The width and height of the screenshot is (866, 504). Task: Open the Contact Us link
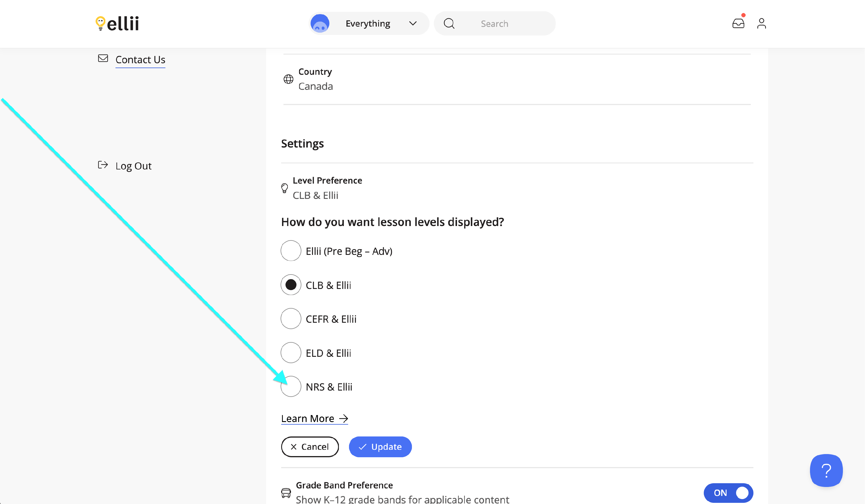(140, 60)
